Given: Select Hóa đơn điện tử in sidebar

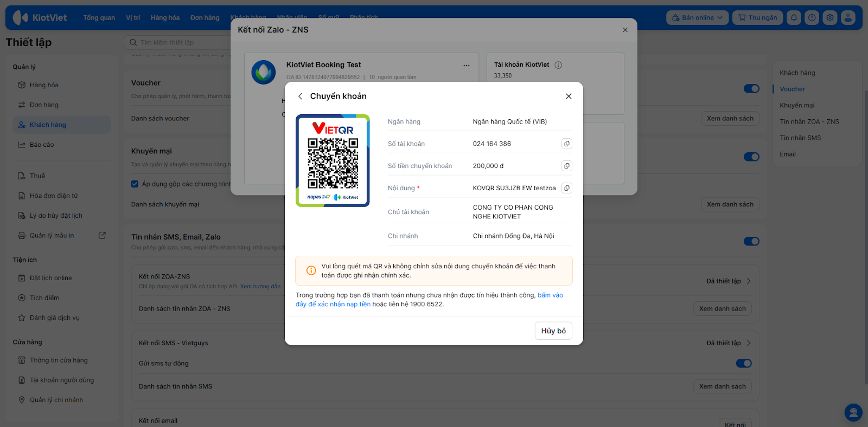Looking at the screenshot, I should 62,196.
